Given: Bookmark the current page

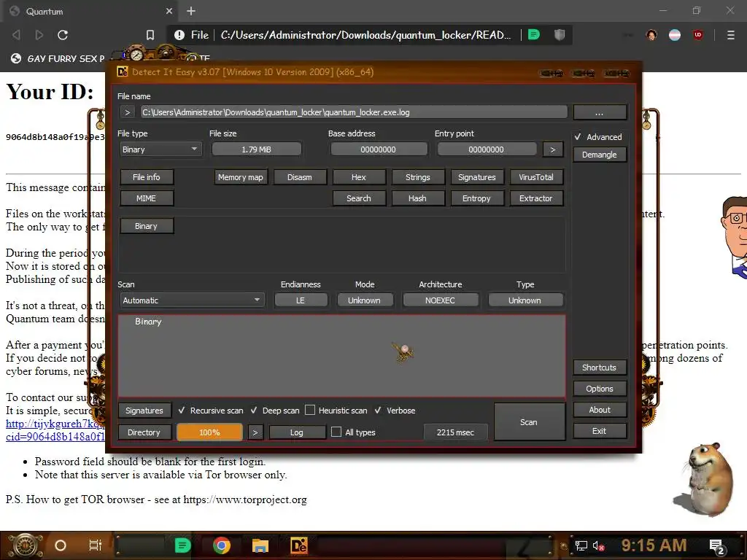Looking at the screenshot, I should point(150,35).
